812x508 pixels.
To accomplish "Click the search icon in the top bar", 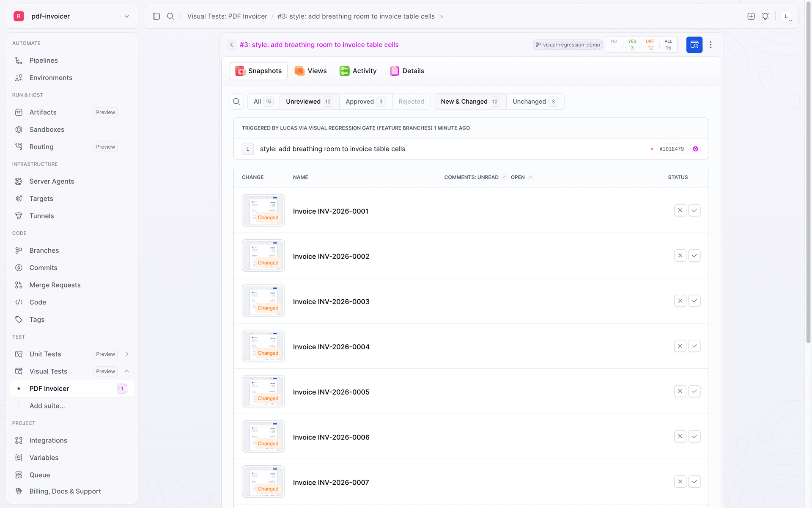I will (170, 16).
